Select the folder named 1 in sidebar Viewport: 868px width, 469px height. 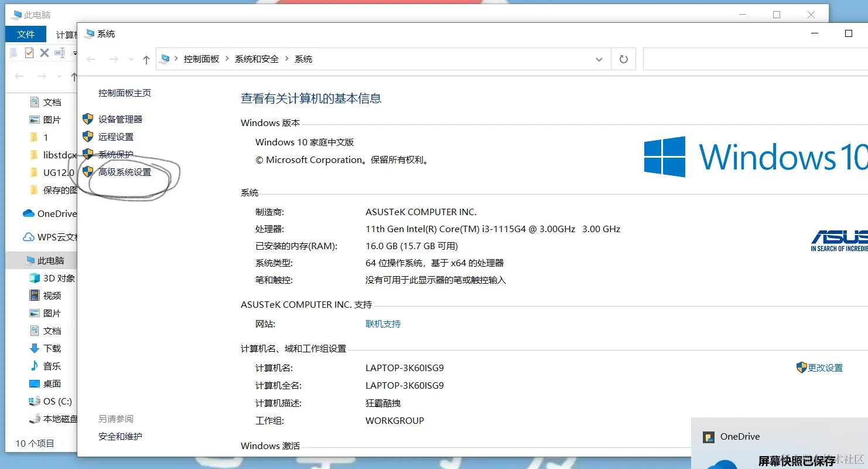[39, 137]
